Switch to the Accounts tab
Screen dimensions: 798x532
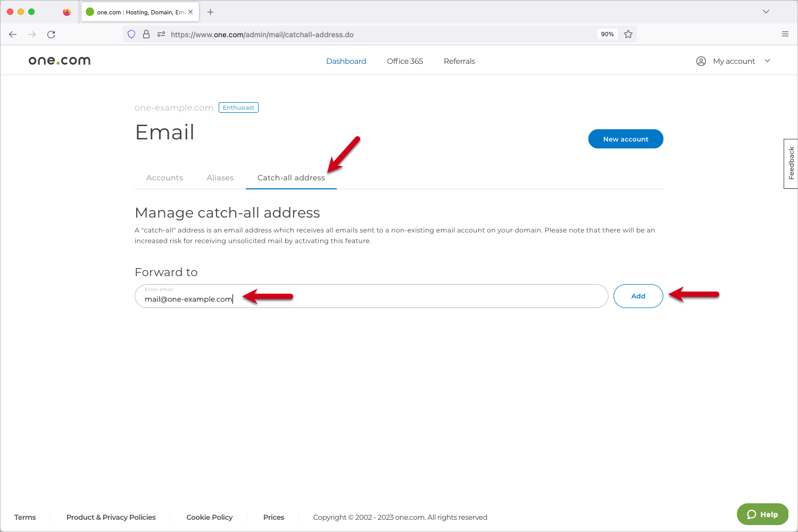tap(164, 178)
